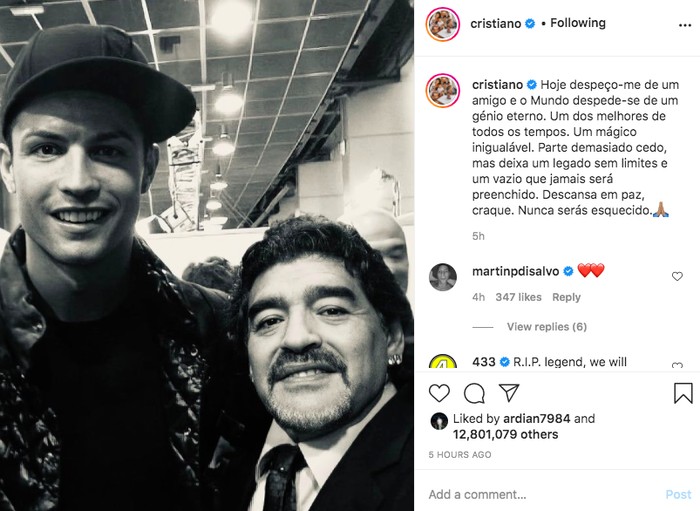The image size is (700, 511).
Task: Open the comment bubble icon
Action: coord(474,393)
